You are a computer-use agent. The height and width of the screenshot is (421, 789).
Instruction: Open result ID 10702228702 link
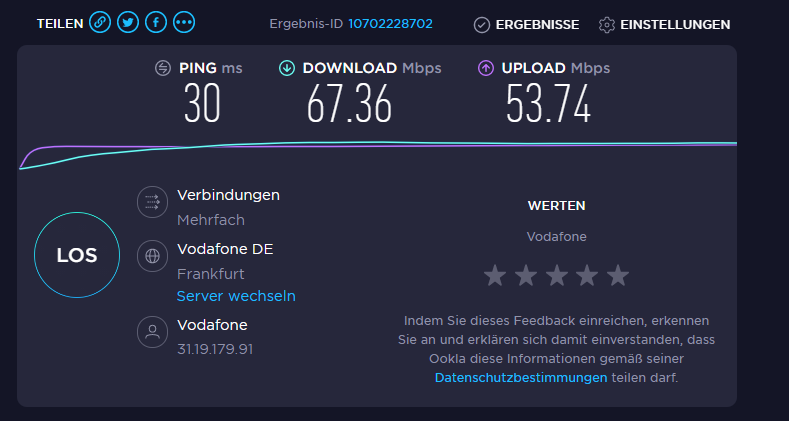[x=390, y=24]
